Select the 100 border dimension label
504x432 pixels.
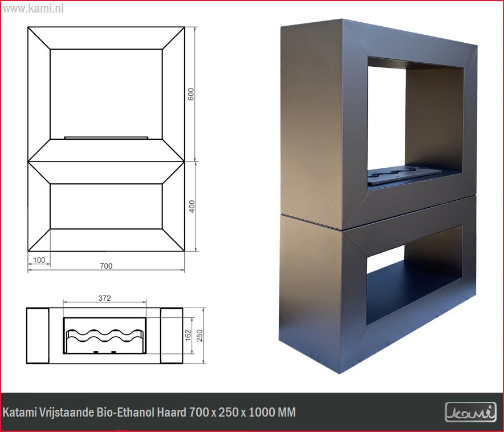click(x=39, y=260)
